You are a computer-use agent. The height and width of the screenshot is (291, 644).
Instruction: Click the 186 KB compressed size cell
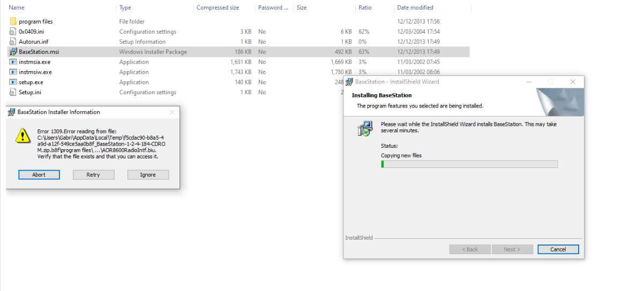pos(243,52)
